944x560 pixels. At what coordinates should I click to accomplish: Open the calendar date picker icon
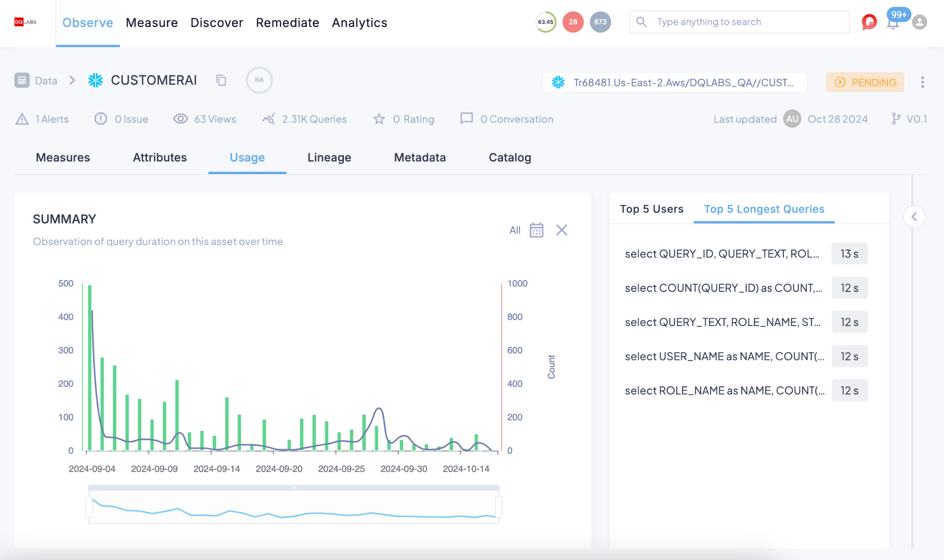537,230
